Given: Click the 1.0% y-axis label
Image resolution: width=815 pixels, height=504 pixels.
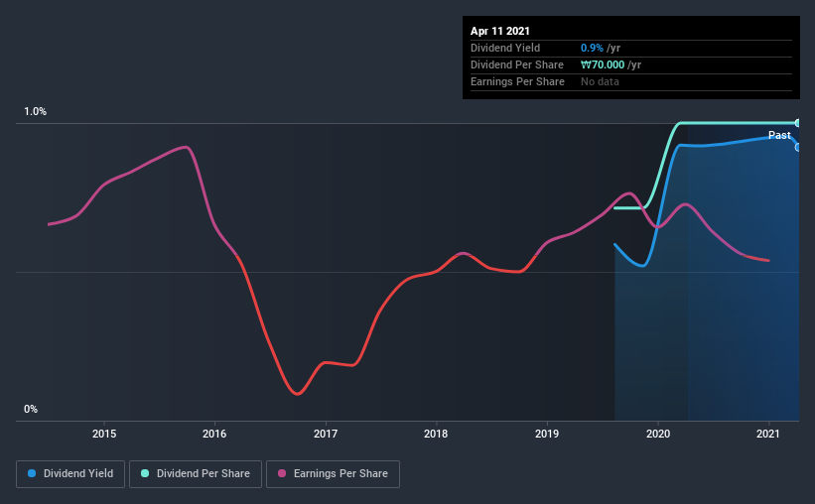Looking at the screenshot, I should (35, 112).
